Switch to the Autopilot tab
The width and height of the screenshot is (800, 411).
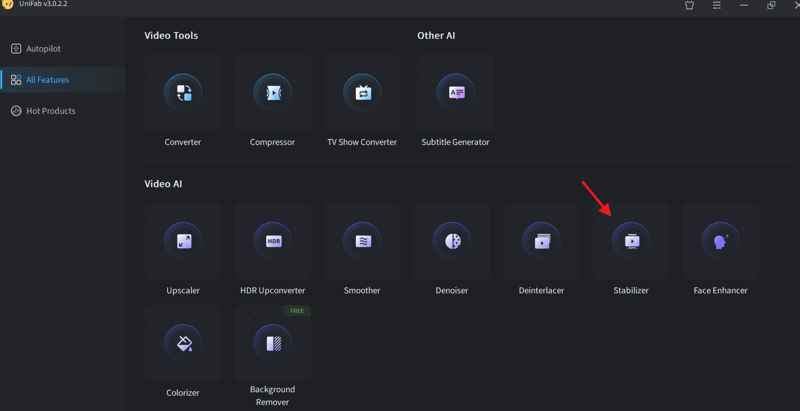point(43,49)
